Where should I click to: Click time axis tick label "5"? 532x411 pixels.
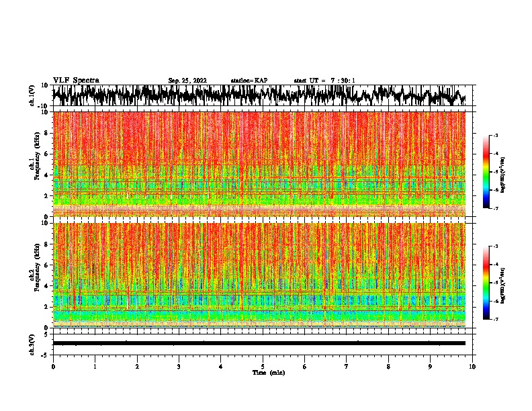pyautogui.click(x=263, y=367)
